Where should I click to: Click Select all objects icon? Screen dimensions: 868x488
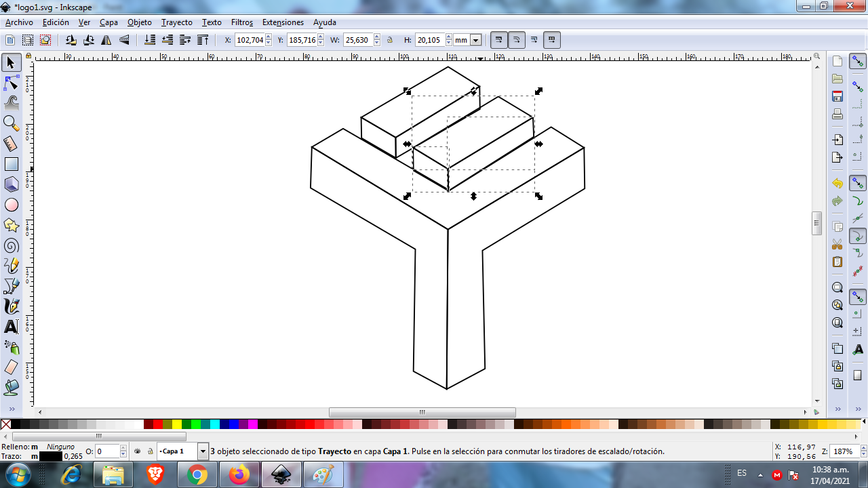click(x=10, y=40)
